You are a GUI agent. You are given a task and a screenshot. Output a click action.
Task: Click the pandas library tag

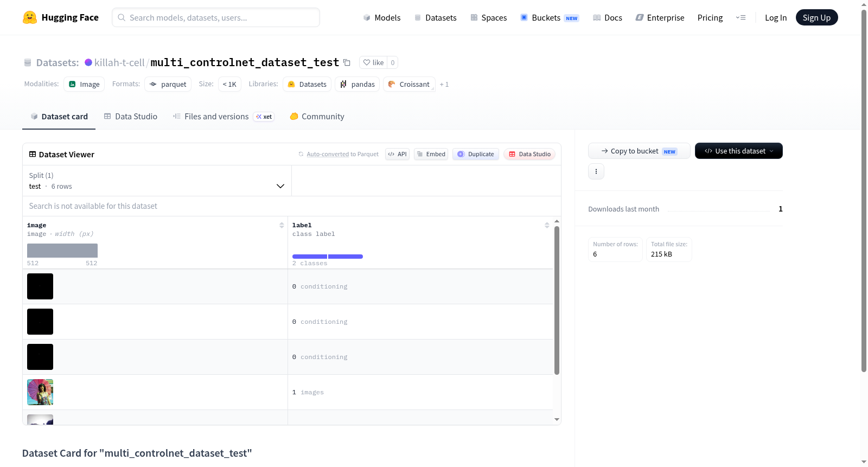point(357,84)
